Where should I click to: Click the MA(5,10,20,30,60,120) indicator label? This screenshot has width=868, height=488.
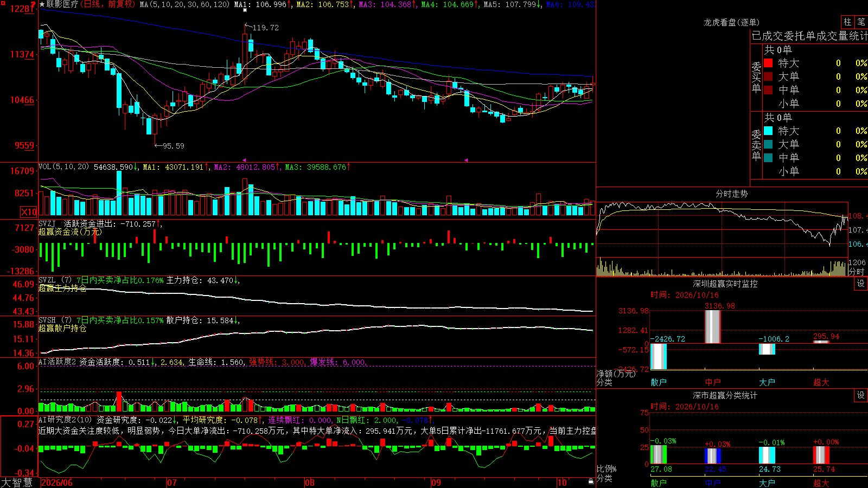[x=184, y=4]
